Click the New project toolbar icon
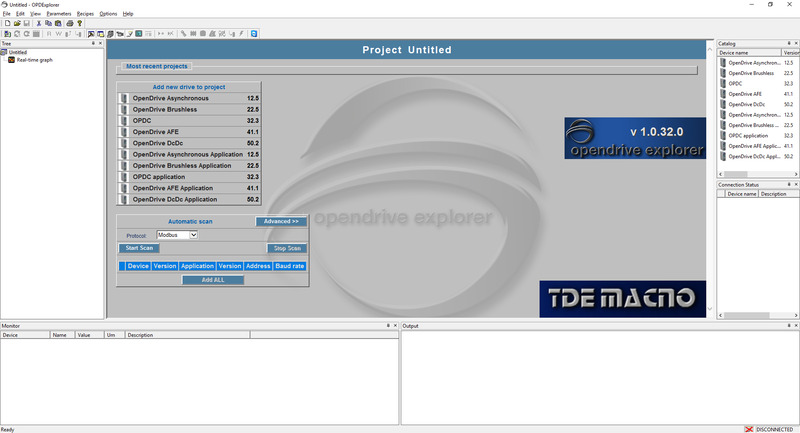Image resolution: width=800 pixels, height=433 pixels. pos(8,23)
